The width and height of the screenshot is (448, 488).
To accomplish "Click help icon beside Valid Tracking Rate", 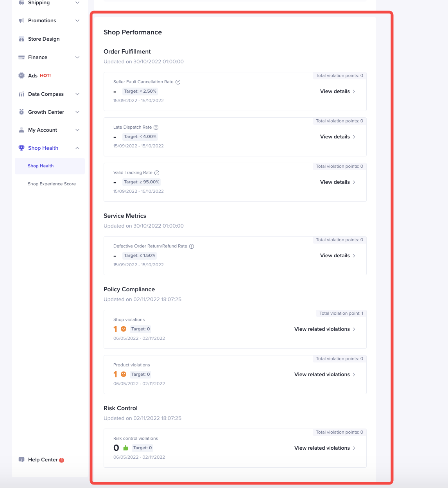I will coord(157,173).
